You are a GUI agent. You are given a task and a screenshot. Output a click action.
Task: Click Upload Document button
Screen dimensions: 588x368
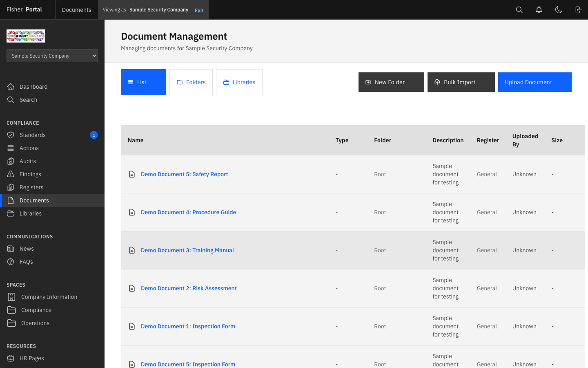[x=535, y=82]
